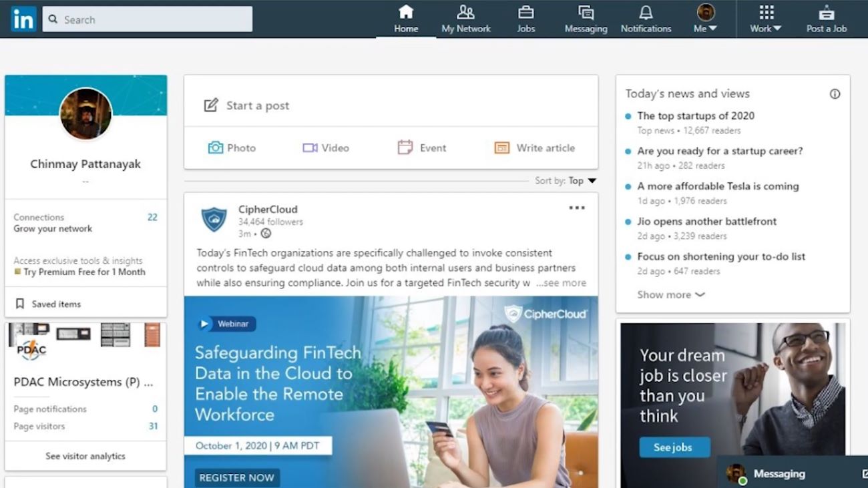Check the Notifications bell icon
868x488 pixels.
[x=646, y=12]
